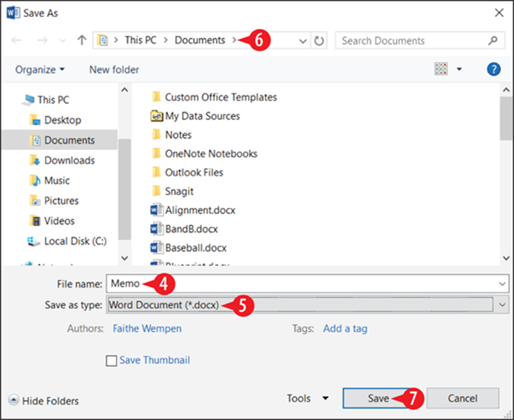Open the address bar previous locations dropdown

click(x=303, y=41)
